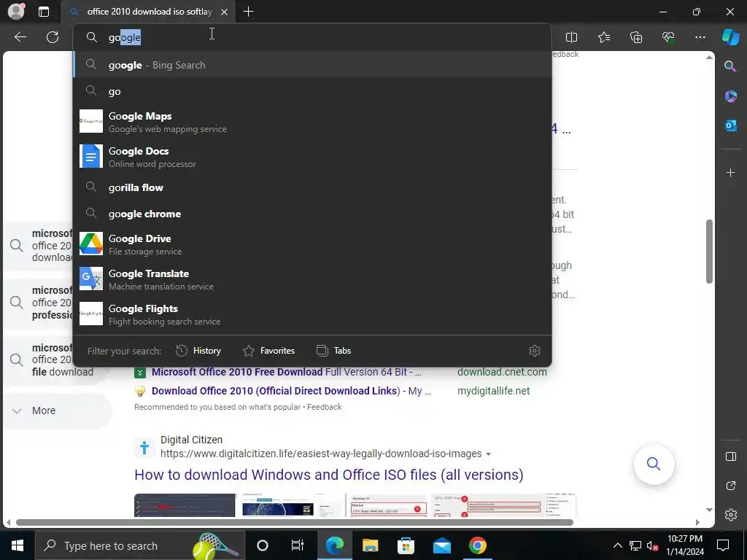Open address bar suggestion settings gear

[x=535, y=351]
